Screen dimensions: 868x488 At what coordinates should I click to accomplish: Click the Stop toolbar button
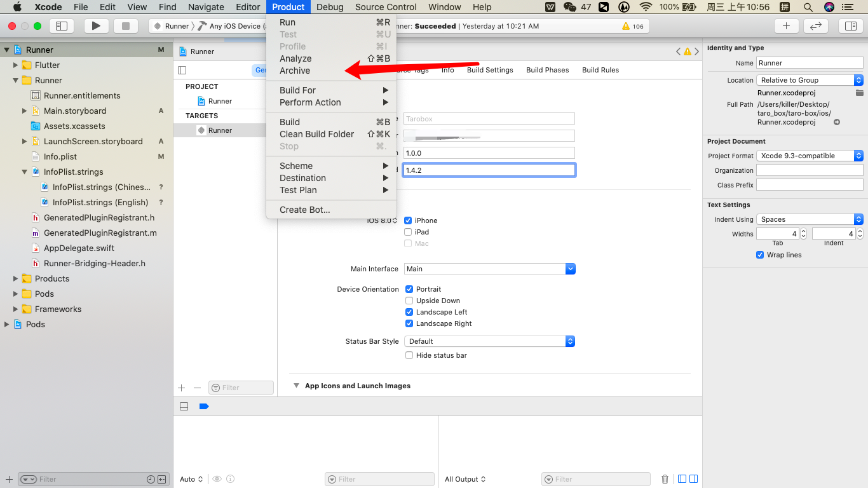coord(125,26)
